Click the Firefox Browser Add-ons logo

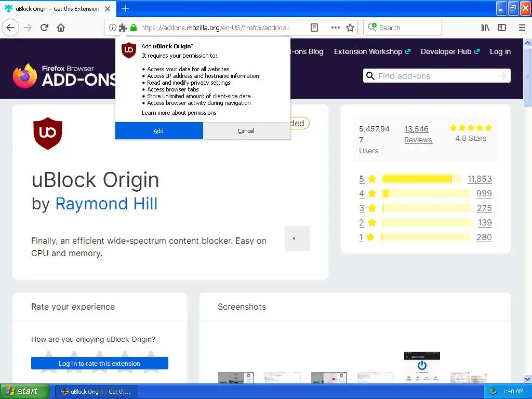pos(64,76)
